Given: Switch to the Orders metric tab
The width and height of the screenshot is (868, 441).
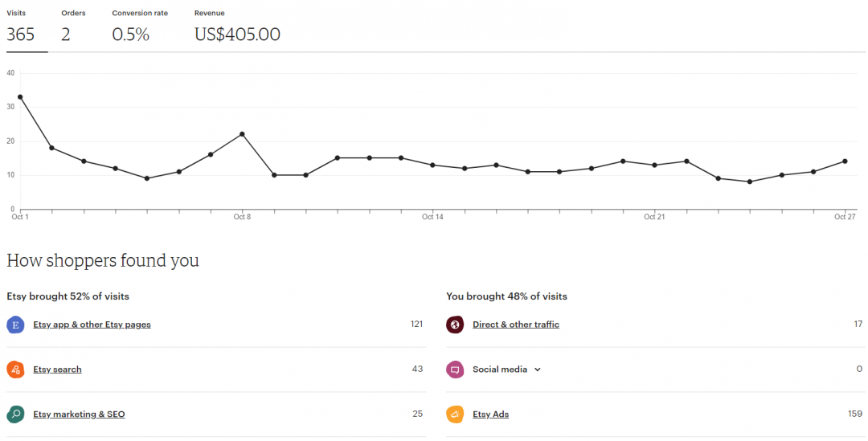Looking at the screenshot, I should pos(72,27).
